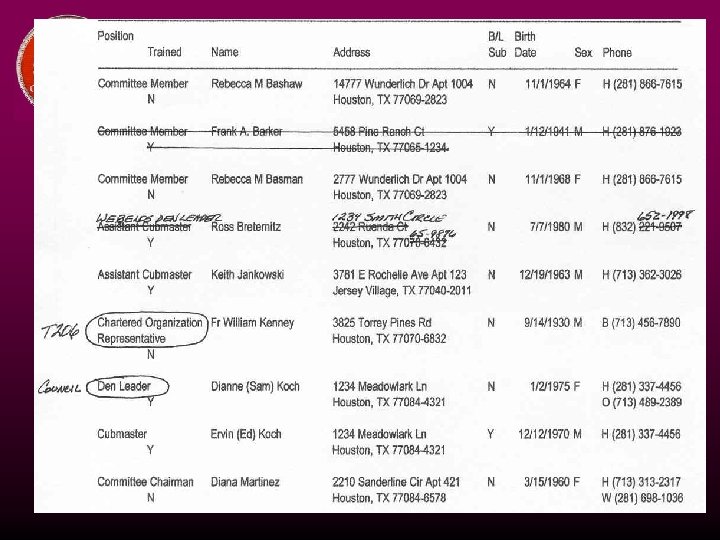Select birth date 12/19/1963
The width and height of the screenshot is (720, 540).
pyautogui.click(x=545, y=275)
